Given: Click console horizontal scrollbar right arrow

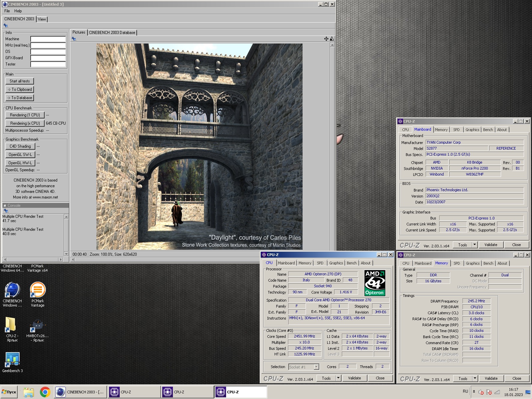Looking at the screenshot, I should pyautogui.click(x=61, y=259).
